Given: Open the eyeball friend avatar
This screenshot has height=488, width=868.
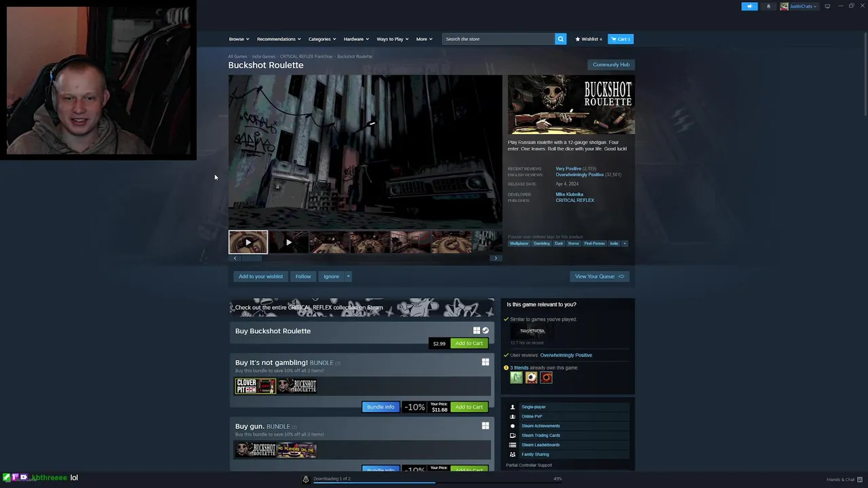Looking at the screenshot, I should (532, 378).
